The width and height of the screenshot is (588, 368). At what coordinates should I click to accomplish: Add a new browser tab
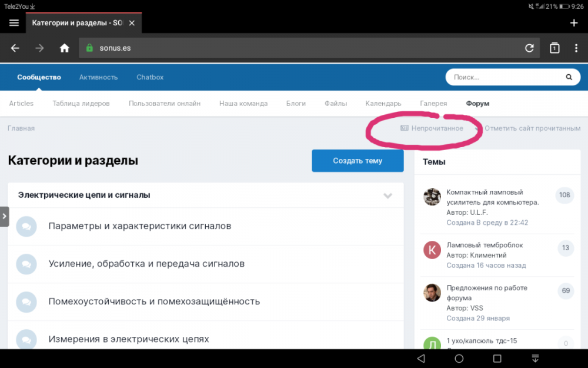tap(574, 23)
